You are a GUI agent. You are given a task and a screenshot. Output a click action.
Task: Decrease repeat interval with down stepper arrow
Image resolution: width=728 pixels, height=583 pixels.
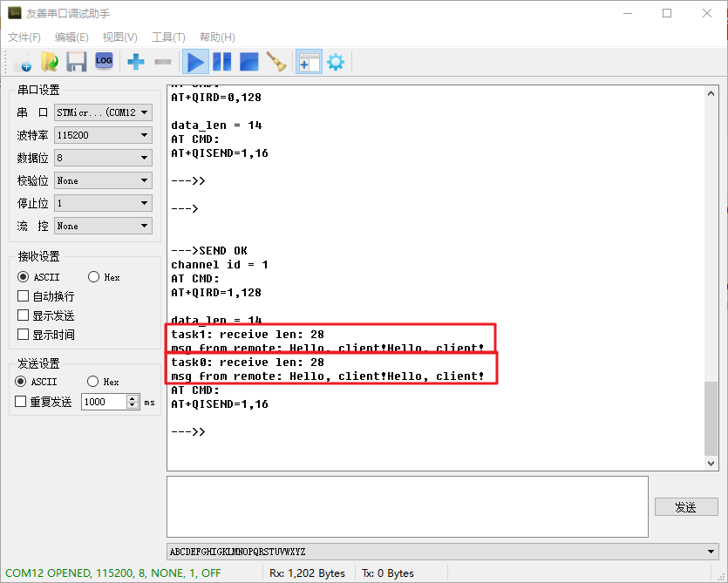coord(133,405)
